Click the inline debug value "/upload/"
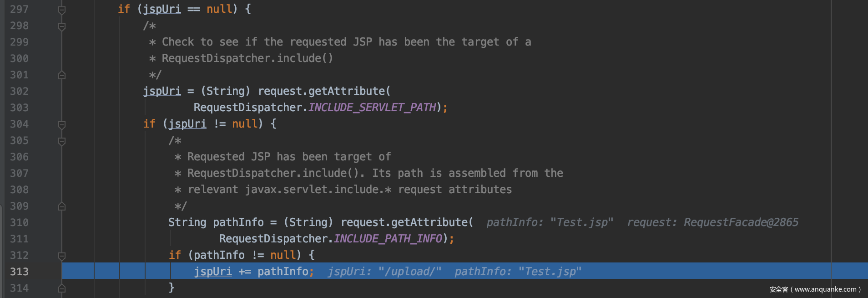Image resolution: width=868 pixels, height=298 pixels. 410,272
